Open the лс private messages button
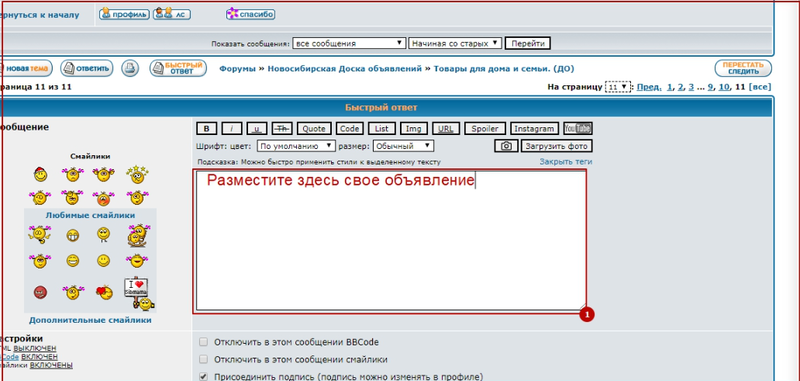This screenshot has width=800, height=381. pyautogui.click(x=172, y=14)
